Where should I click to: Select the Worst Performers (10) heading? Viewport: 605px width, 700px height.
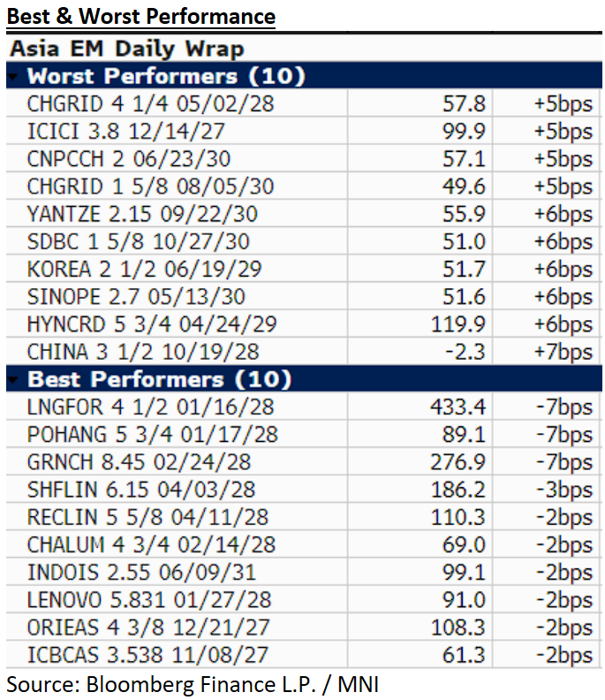166,76
